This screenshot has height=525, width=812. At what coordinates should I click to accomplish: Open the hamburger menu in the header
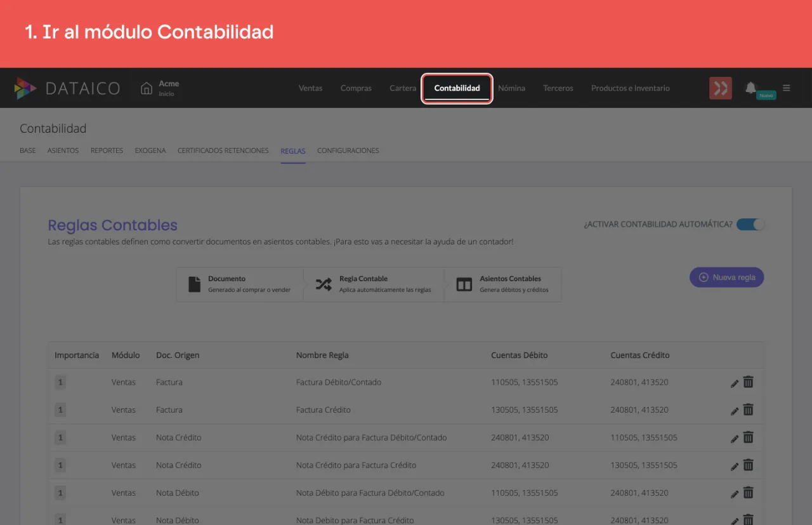click(787, 88)
